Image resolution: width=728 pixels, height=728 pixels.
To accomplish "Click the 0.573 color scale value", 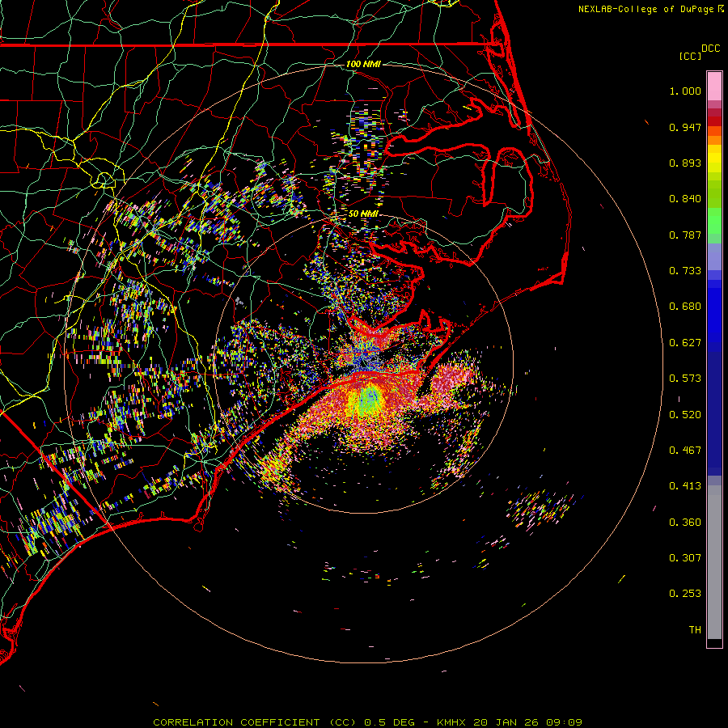I will [x=685, y=379].
